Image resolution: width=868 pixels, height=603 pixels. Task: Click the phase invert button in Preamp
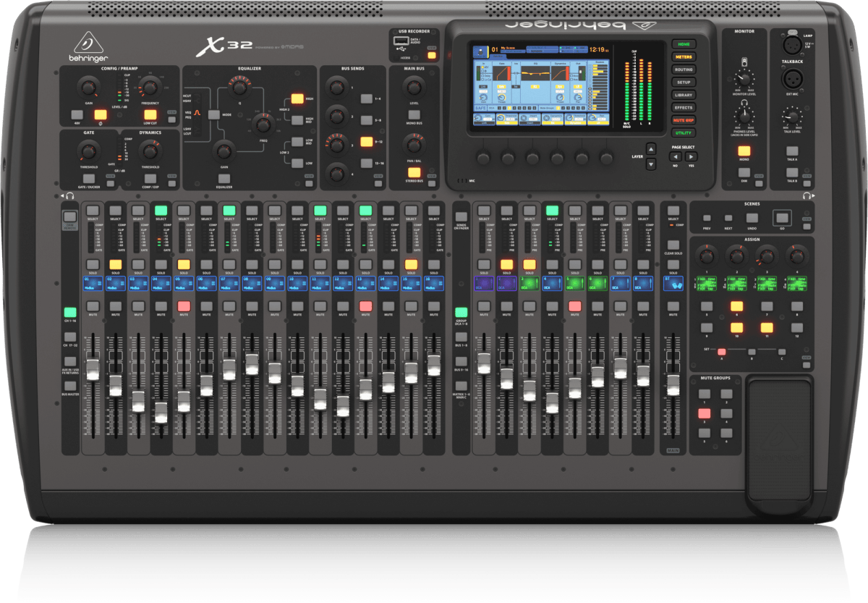101,114
